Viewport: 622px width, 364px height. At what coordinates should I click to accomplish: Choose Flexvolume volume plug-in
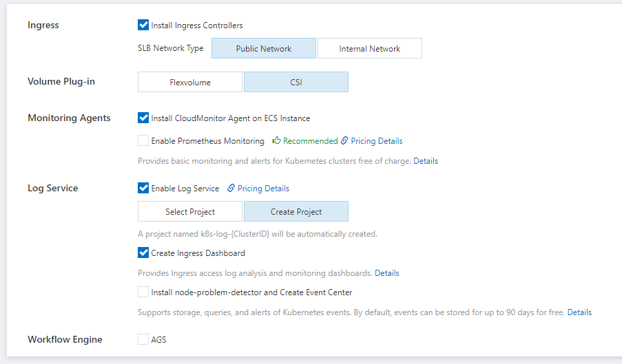pos(190,82)
